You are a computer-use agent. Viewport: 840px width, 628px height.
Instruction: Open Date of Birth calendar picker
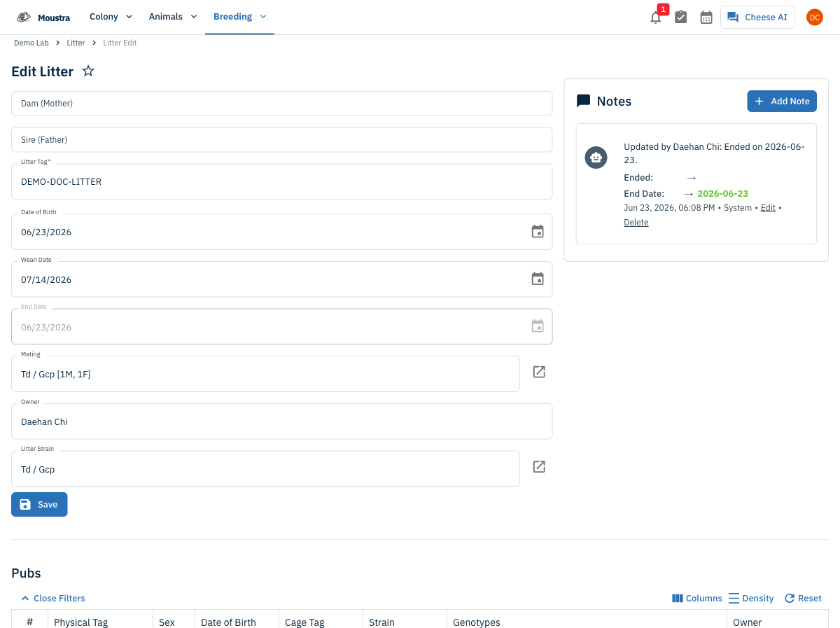538,232
